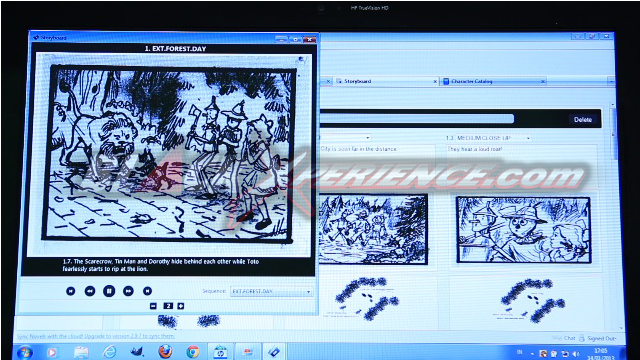
Task: Skip to first frame in Storyboard player
Action: (x=71, y=291)
